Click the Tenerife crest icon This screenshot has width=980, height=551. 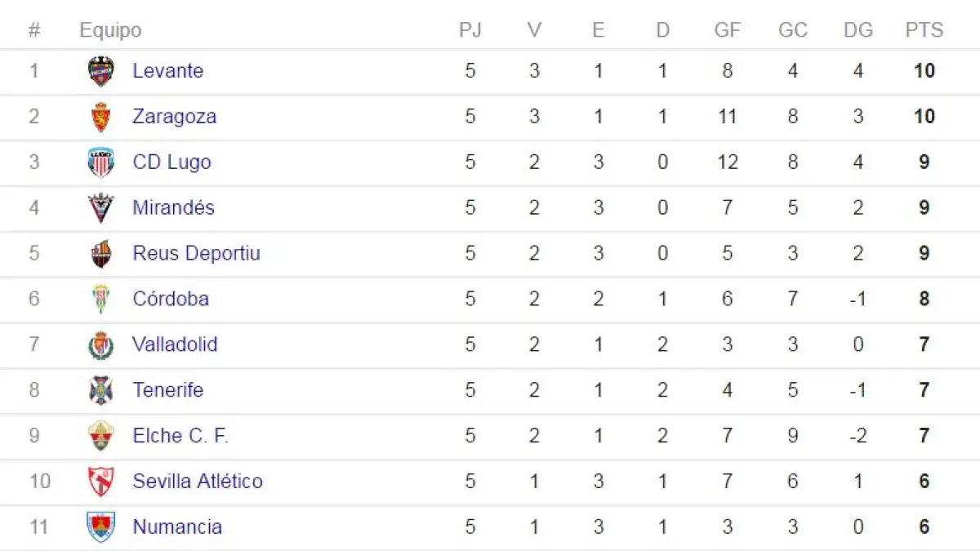101,390
